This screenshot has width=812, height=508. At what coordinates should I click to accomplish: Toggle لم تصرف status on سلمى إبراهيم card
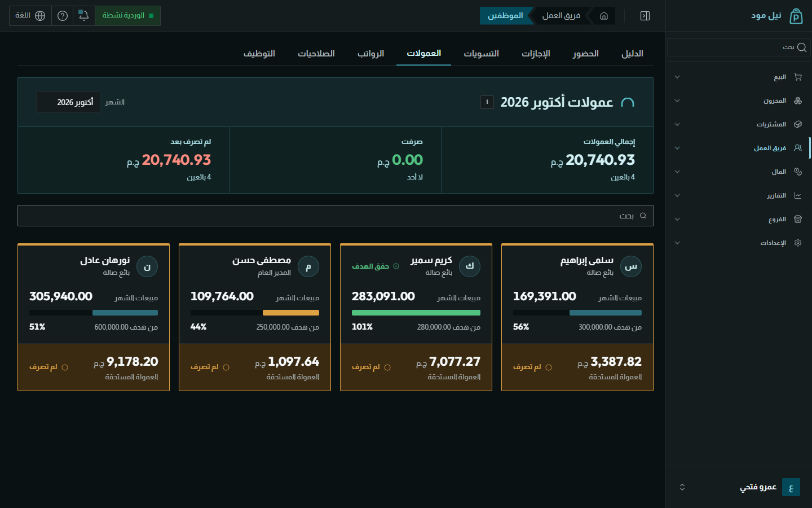tap(532, 367)
